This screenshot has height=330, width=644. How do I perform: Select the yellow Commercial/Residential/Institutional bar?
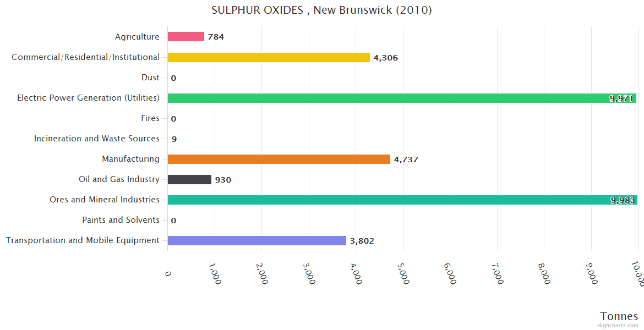pyautogui.click(x=269, y=57)
